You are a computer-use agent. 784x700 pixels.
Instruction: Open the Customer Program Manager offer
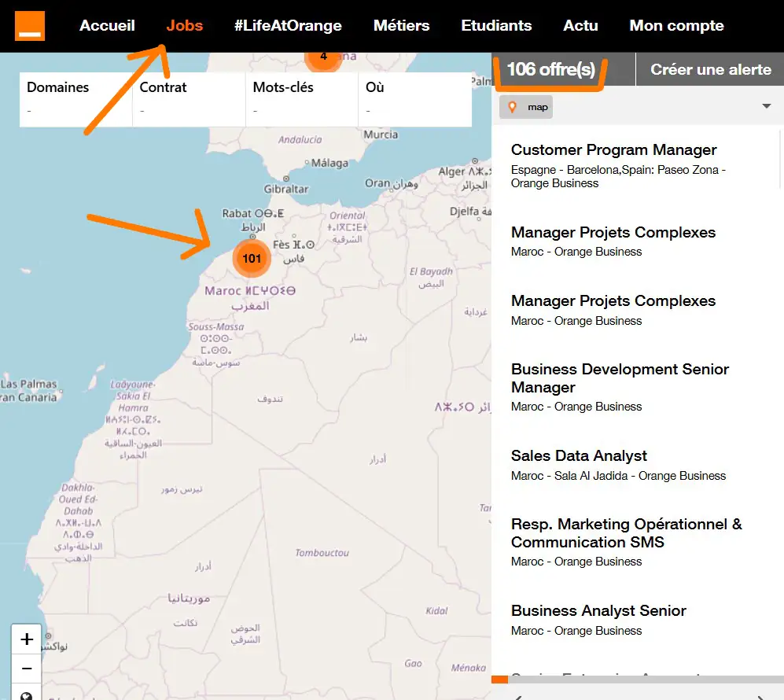613,149
